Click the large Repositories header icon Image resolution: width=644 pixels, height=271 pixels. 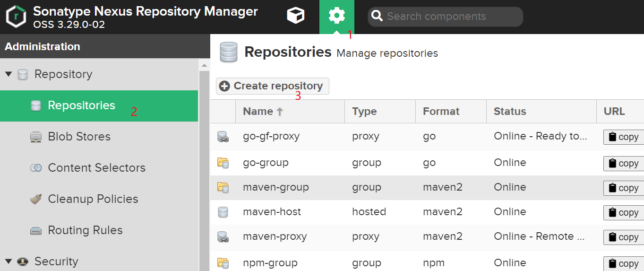pyautogui.click(x=229, y=52)
